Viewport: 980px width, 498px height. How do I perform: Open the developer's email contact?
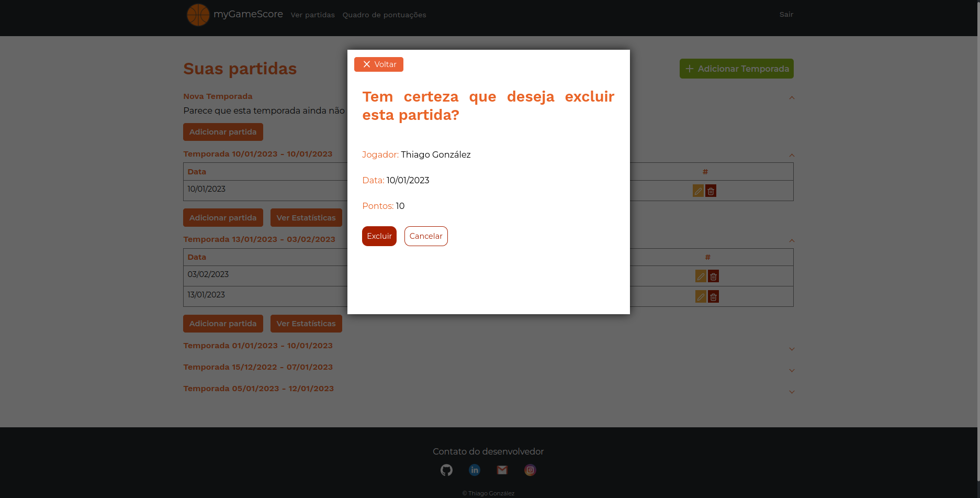point(502,470)
